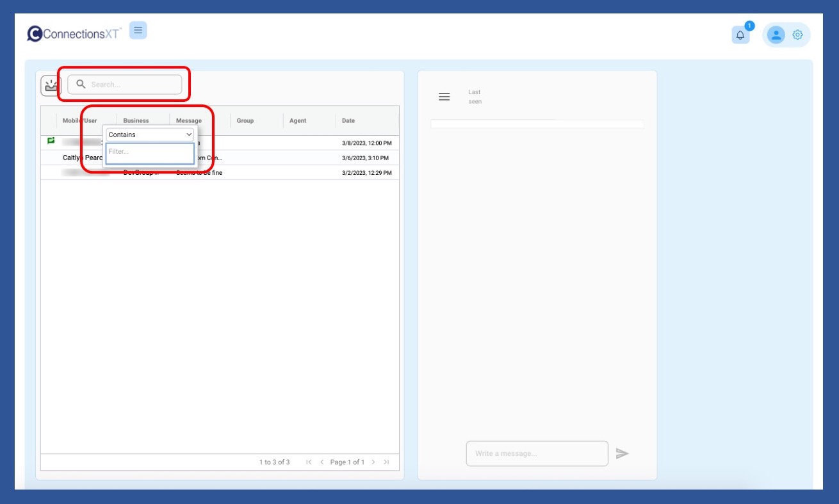Viewport: 839px width, 504px height.
Task: Jump to the last page of results
Action: pyautogui.click(x=386, y=462)
